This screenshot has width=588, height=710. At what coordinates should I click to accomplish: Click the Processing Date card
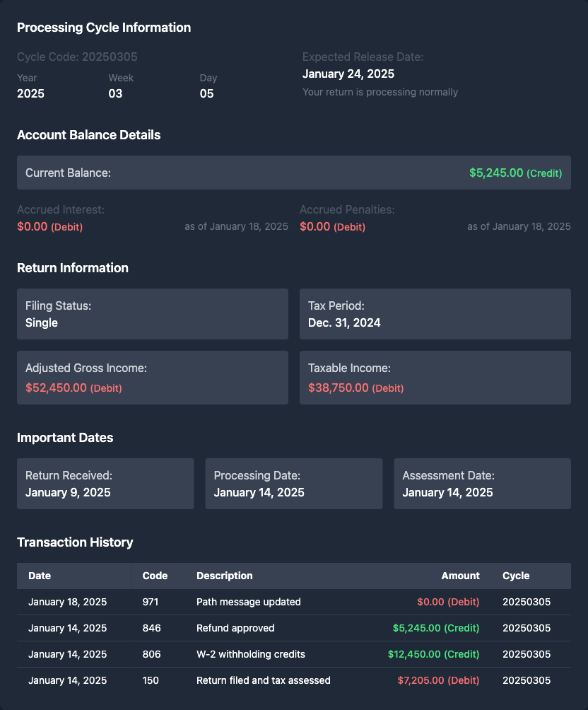click(293, 484)
